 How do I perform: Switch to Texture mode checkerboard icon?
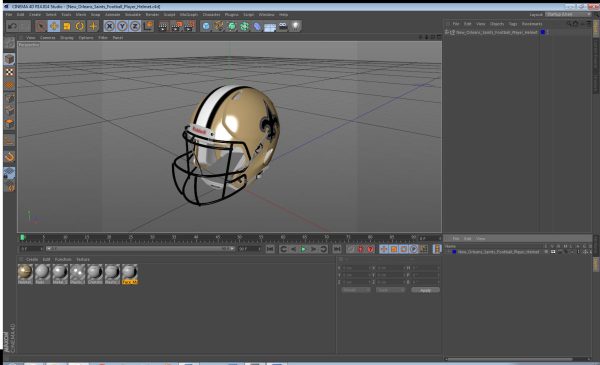pyautogui.click(x=10, y=72)
